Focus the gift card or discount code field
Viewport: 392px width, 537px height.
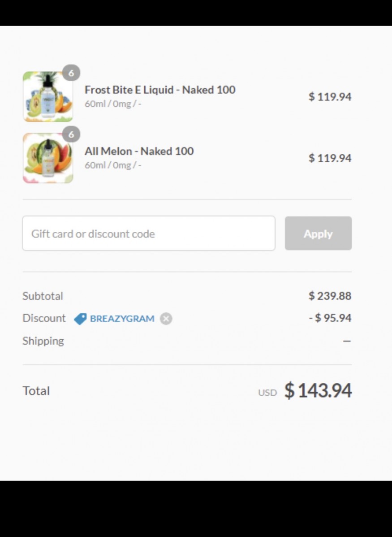pos(148,234)
